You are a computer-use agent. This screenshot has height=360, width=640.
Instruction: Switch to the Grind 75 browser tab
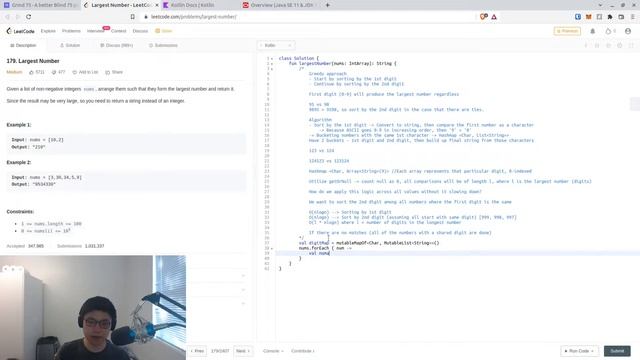click(x=40, y=5)
